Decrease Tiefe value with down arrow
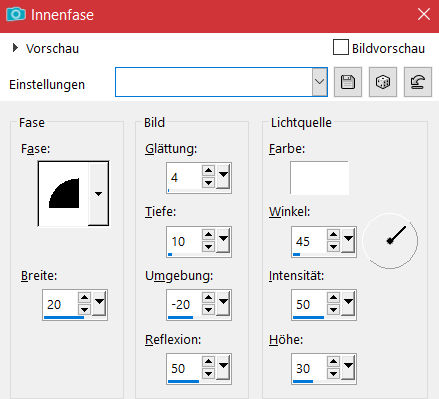The width and height of the screenshot is (439, 399). (x=208, y=247)
